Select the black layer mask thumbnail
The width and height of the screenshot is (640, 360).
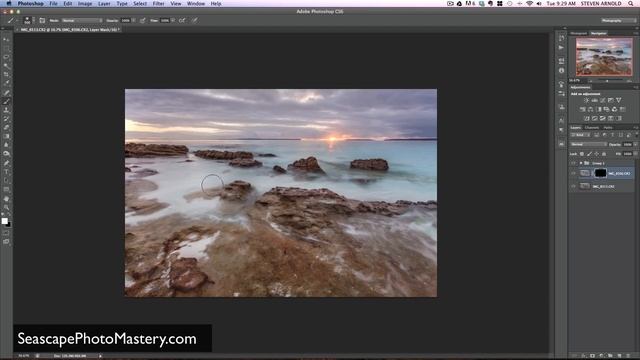600,173
